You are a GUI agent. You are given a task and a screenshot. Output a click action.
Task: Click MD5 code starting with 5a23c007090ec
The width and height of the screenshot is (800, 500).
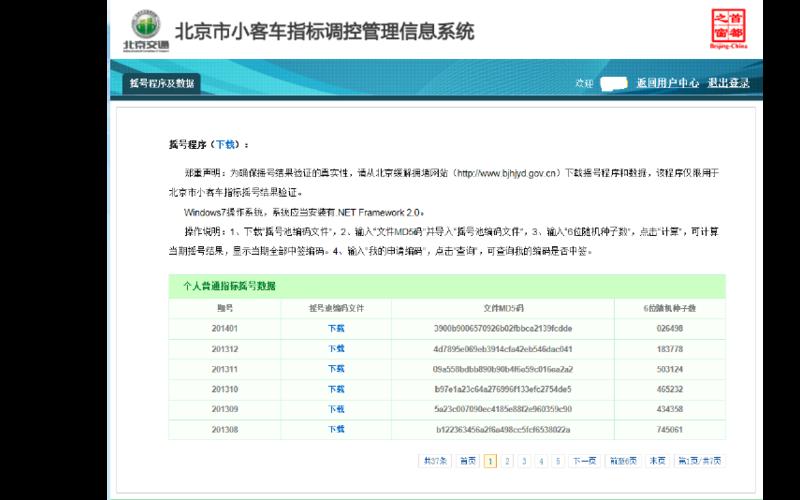[x=503, y=409]
